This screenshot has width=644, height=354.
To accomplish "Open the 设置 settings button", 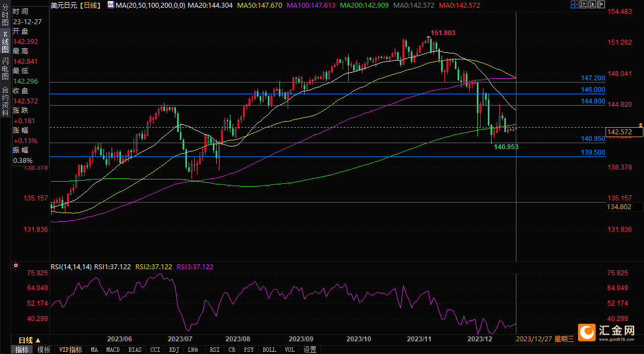I will (310, 350).
